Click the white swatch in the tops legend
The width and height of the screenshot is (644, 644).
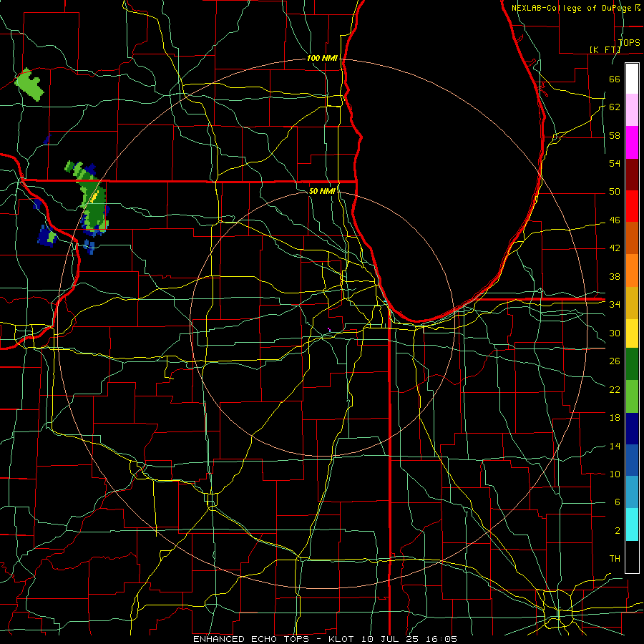(x=632, y=79)
